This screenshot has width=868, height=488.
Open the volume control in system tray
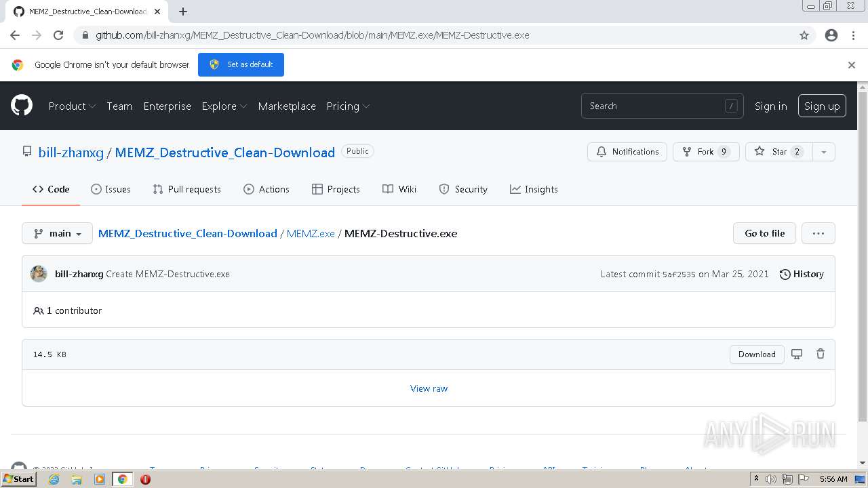pyautogui.click(x=771, y=479)
